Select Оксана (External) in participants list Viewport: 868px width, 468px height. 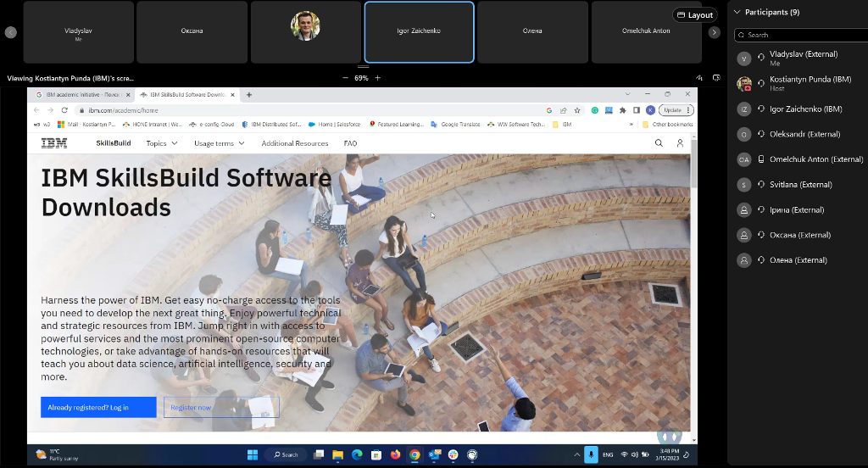(x=801, y=235)
